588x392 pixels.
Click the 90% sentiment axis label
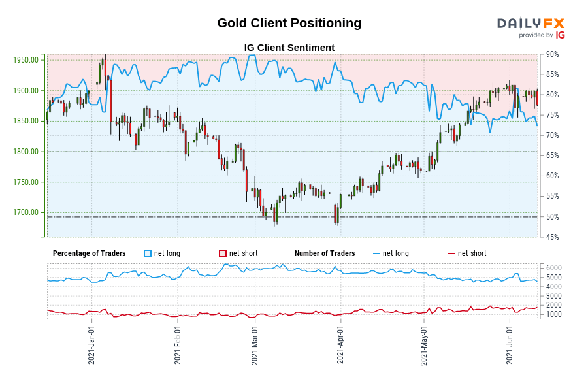(x=552, y=54)
